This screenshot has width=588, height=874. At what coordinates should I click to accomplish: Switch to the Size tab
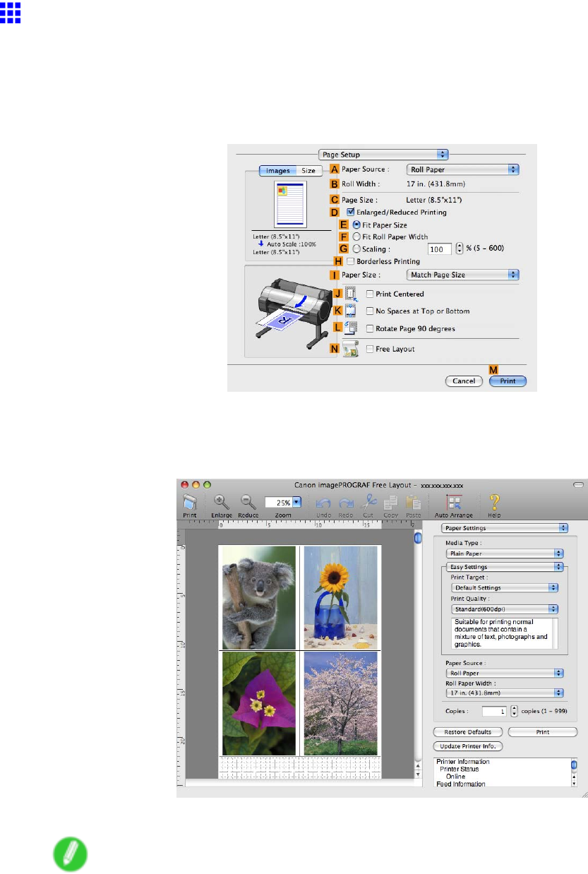click(308, 170)
